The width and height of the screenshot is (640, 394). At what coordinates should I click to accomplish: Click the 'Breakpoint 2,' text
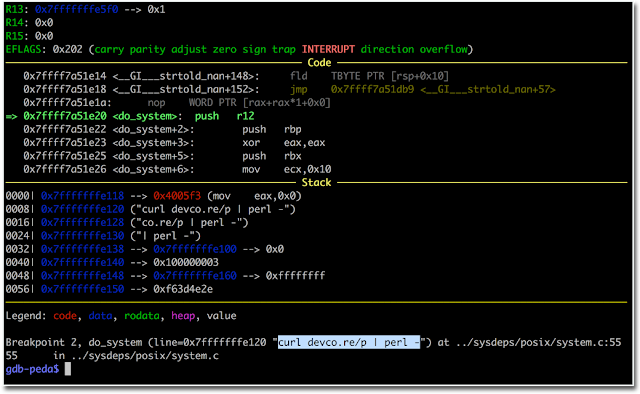[44, 342]
